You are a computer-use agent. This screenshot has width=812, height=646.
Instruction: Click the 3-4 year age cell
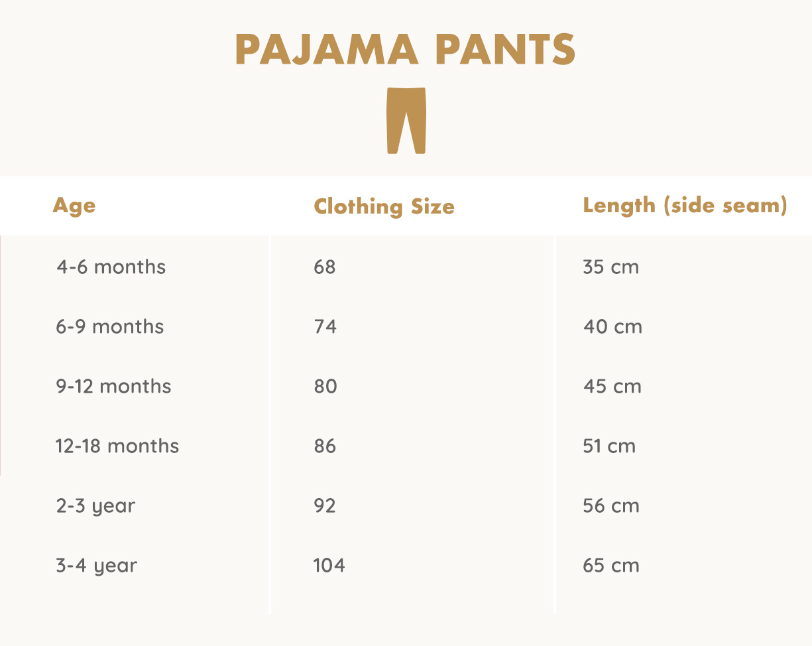(97, 566)
